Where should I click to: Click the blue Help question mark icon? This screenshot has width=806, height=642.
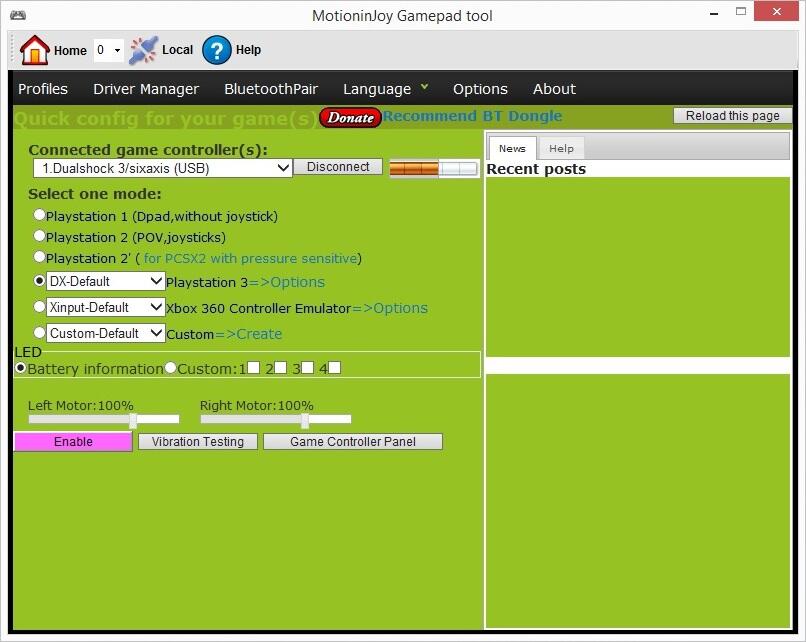[216, 50]
